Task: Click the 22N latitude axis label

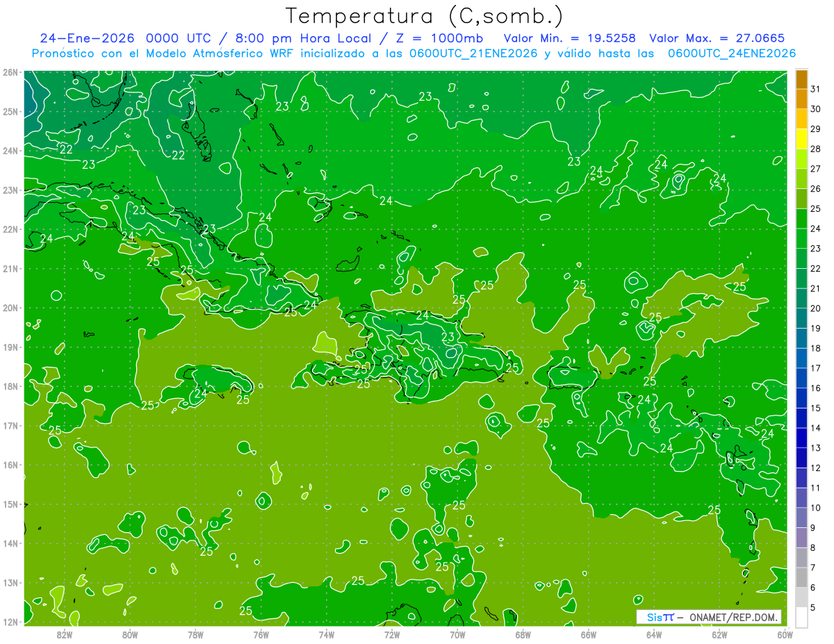Action: pos(10,229)
